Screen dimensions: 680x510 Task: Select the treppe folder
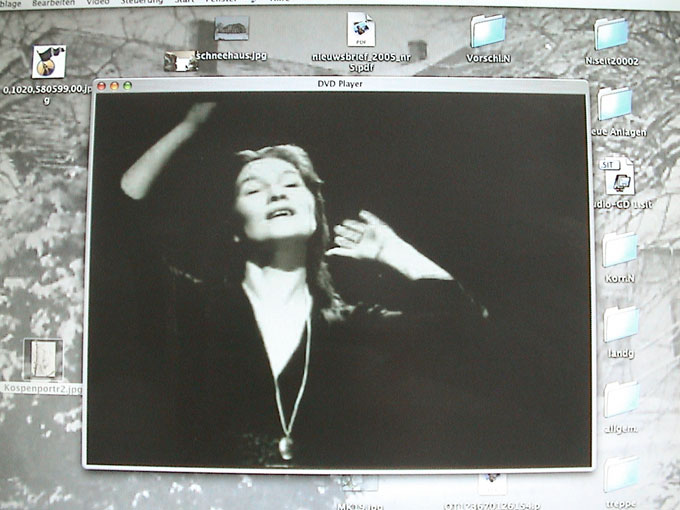pos(620,473)
